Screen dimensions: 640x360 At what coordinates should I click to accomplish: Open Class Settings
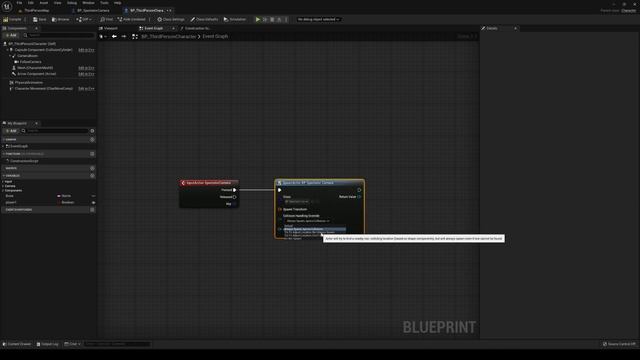[x=171, y=19]
